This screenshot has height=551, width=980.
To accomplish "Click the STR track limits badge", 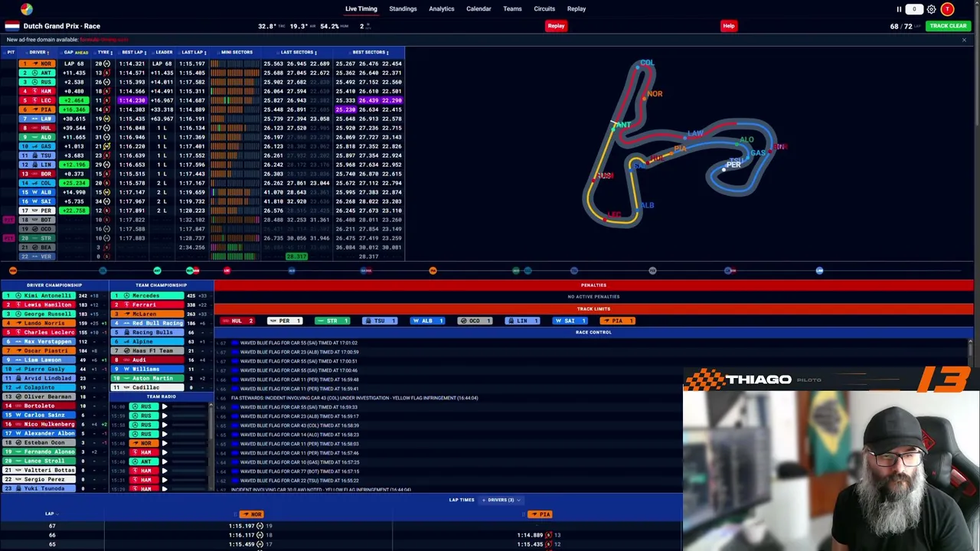I will [332, 321].
